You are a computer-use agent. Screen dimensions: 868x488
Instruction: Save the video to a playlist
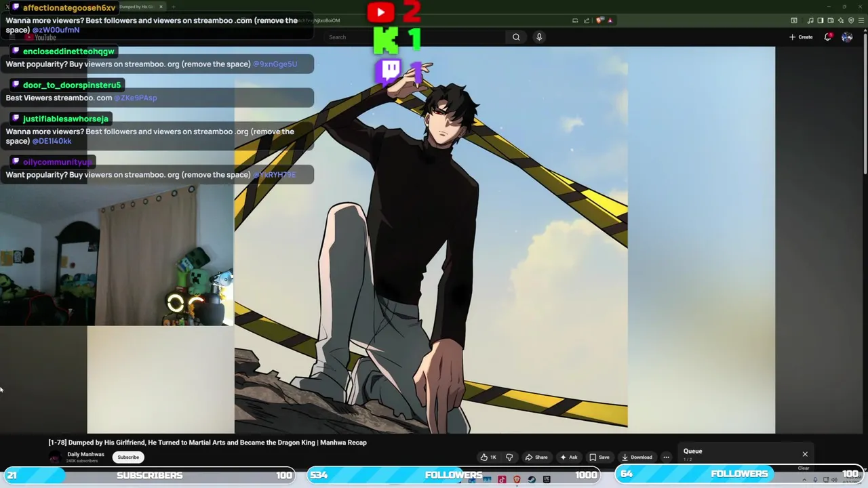[x=599, y=457]
